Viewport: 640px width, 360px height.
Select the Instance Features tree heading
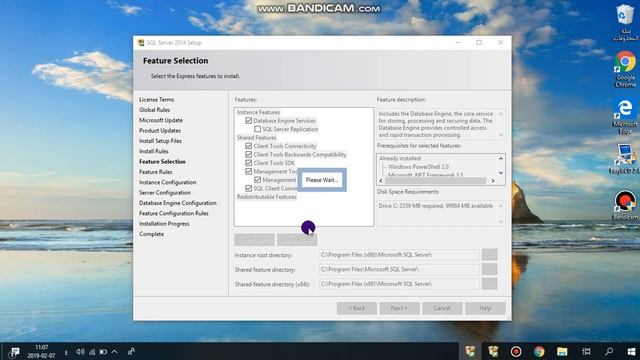point(258,112)
